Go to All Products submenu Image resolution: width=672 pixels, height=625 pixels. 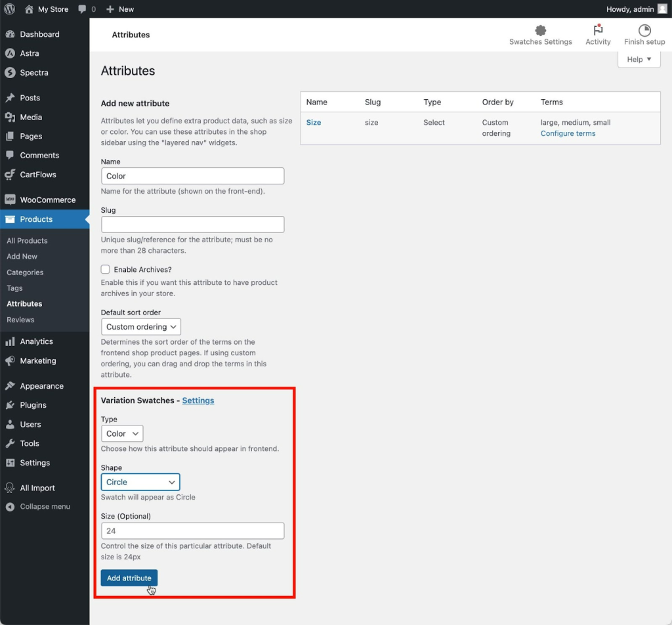[27, 240]
